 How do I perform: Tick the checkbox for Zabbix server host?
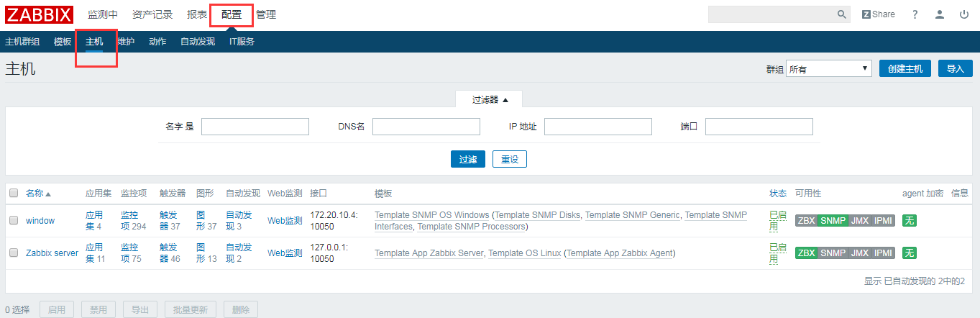tap(14, 253)
